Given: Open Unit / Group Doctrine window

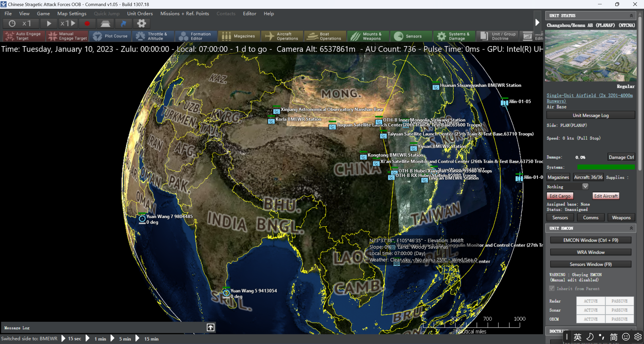Looking at the screenshot, I should click(497, 36).
